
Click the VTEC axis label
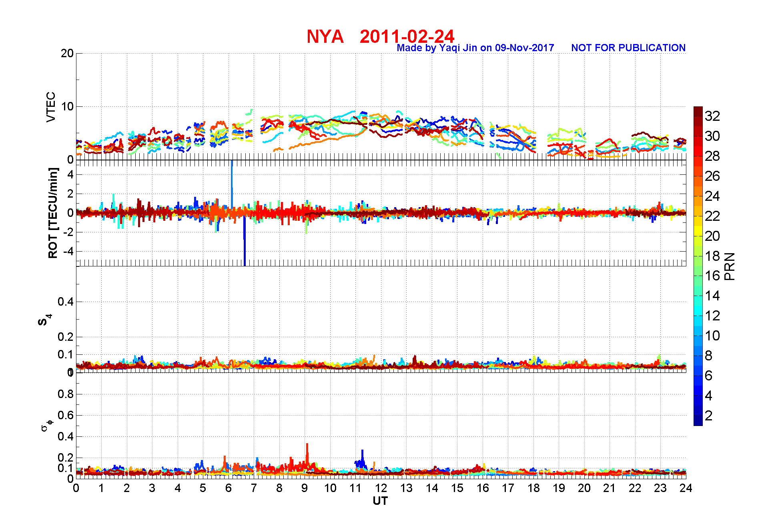click(51, 107)
